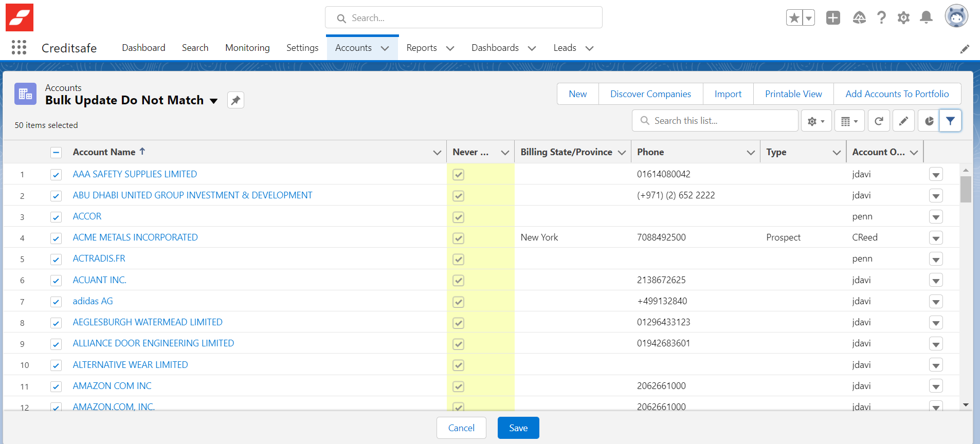
Task: Click the Accounts object icon
Action: [x=25, y=94]
